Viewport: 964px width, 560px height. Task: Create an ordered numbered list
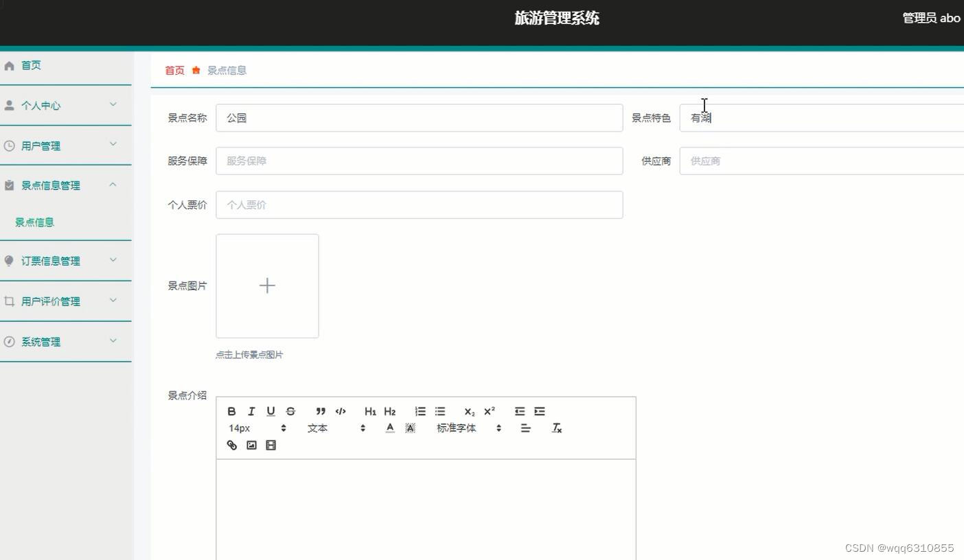420,411
